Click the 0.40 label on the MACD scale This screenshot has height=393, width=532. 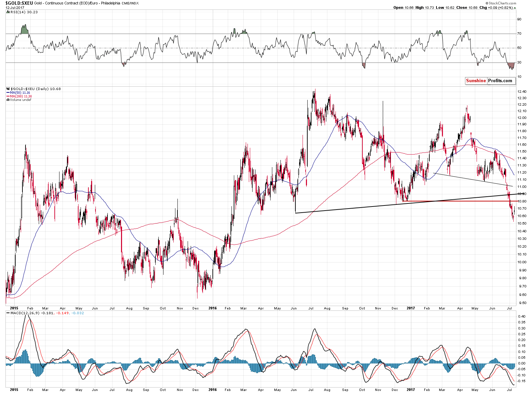[x=521, y=317]
